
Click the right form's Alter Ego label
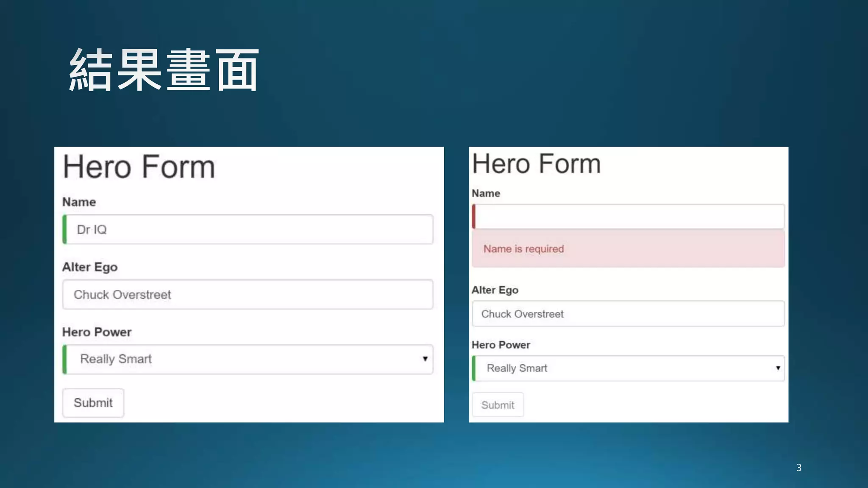point(495,290)
